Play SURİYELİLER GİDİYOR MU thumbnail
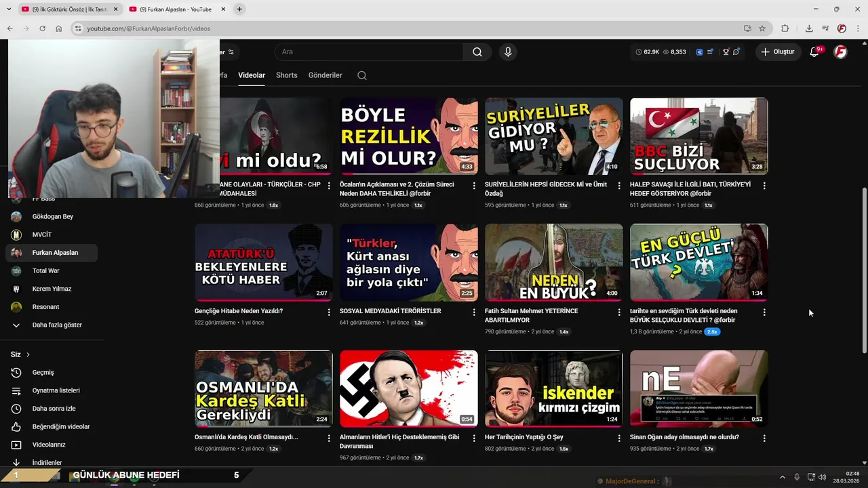This screenshot has height=488, width=868. point(554,136)
